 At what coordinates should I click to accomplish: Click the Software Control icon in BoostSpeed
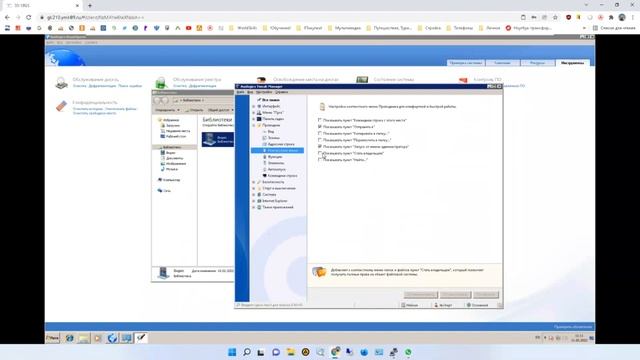point(463,80)
